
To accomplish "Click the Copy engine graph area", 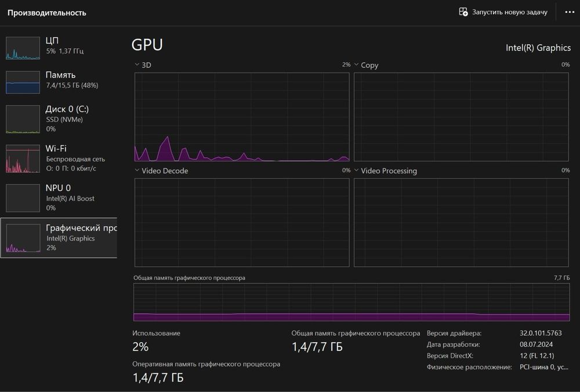I will tap(462, 117).
